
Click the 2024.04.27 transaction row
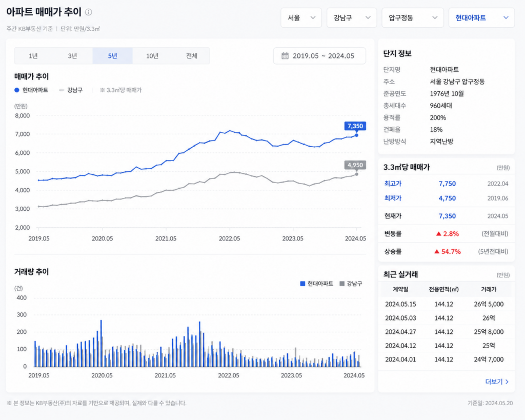pos(446,332)
